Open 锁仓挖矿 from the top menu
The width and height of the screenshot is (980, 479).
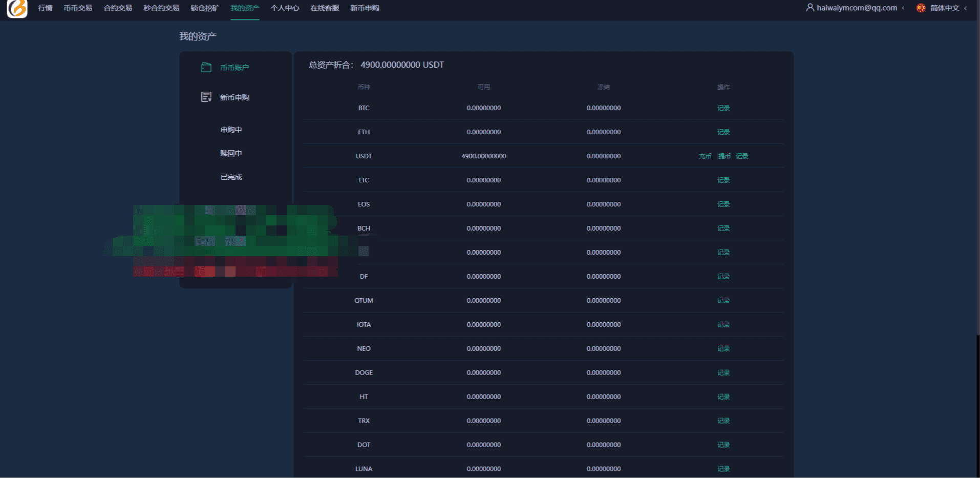204,8
